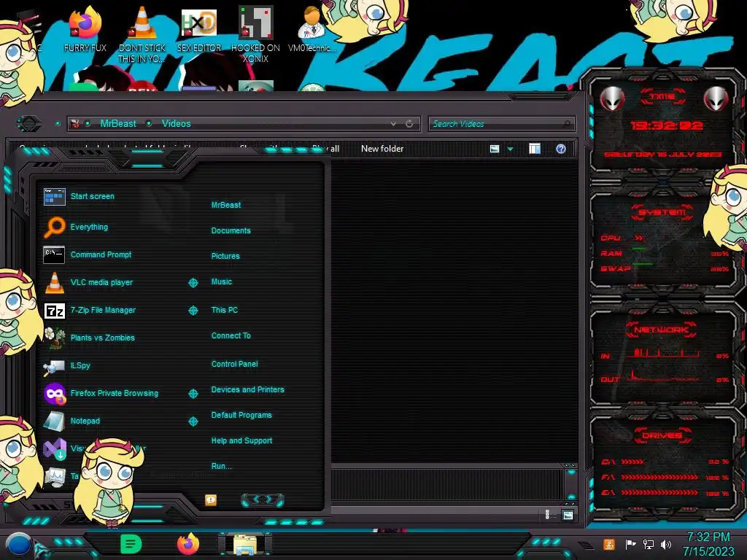Switch to large thumbnails view button

pyautogui.click(x=568, y=516)
